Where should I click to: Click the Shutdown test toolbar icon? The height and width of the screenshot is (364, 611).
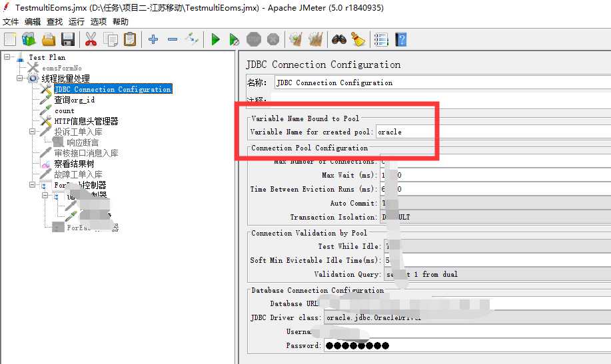(x=273, y=39)
